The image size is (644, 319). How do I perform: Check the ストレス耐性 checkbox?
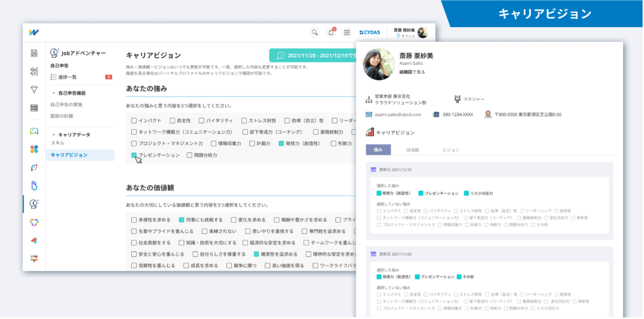(x=244, y=121)
